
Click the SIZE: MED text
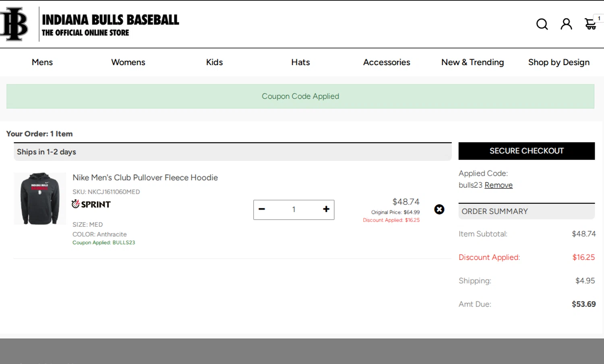(x=87, y=224)
